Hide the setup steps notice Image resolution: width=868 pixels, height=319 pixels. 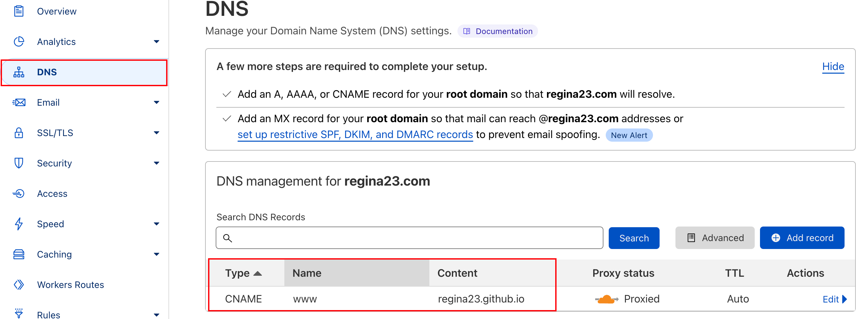(x=833, y=66)
